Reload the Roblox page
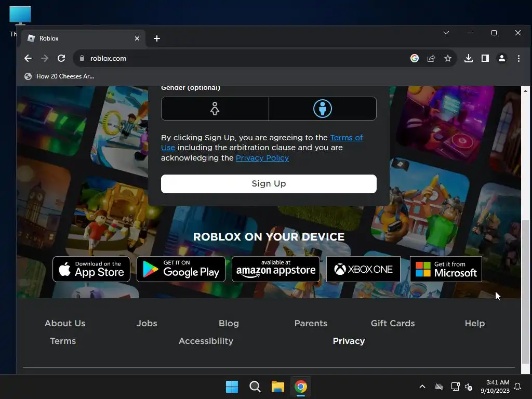Viewport: 532px width, 399px height. [x=61, y=58]
